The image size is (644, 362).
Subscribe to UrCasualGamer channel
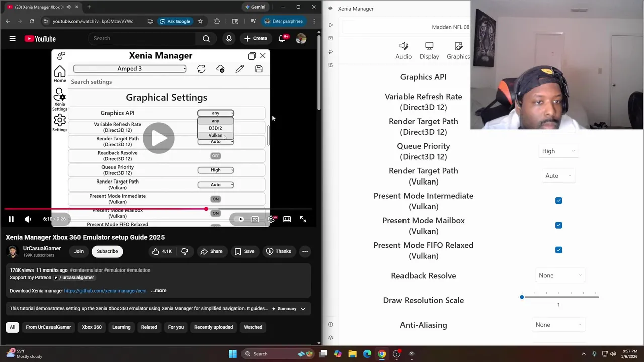[107, 251]
